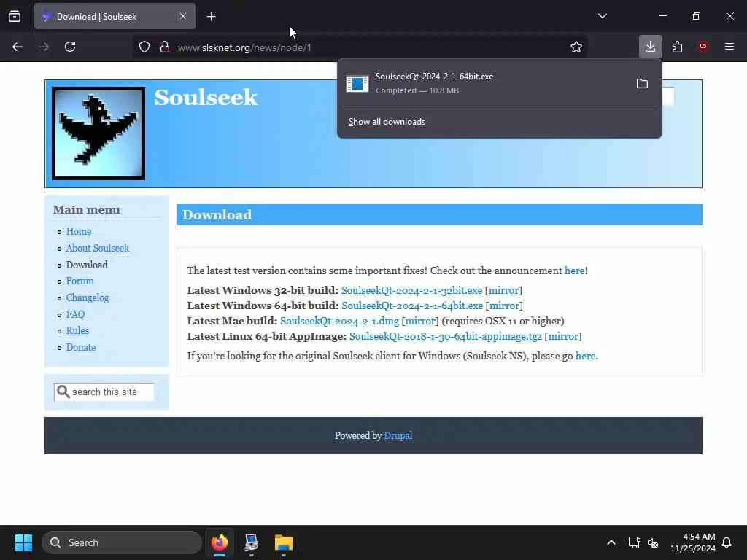Viewport: 747px width, 560px height.
Task: View site security lock information
Action: pos(165,47)
